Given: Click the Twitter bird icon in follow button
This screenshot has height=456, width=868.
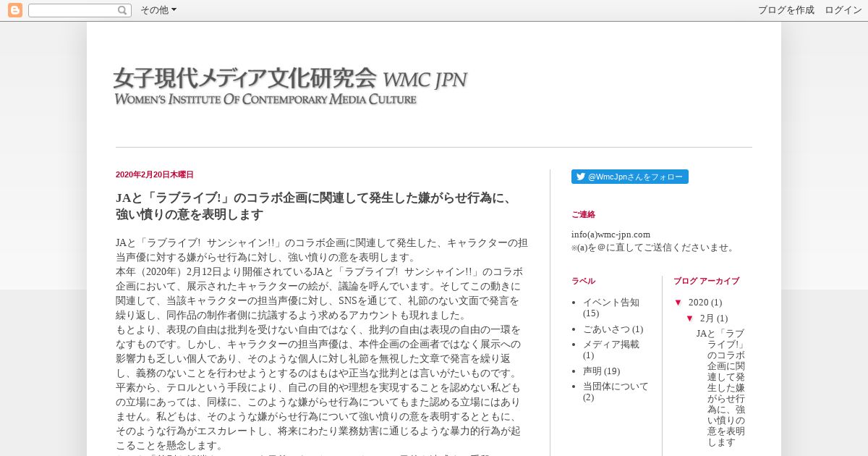Looking at the screenshot, I should (580, 177).
